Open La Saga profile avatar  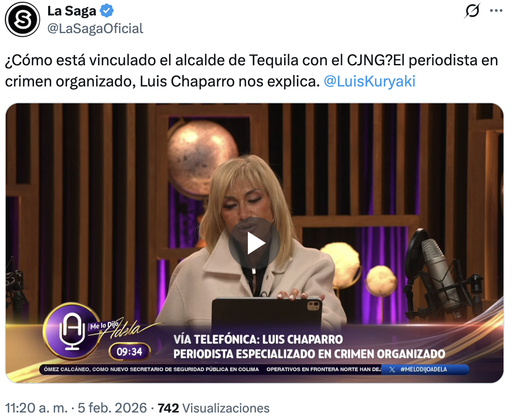(x=23, y=19)
